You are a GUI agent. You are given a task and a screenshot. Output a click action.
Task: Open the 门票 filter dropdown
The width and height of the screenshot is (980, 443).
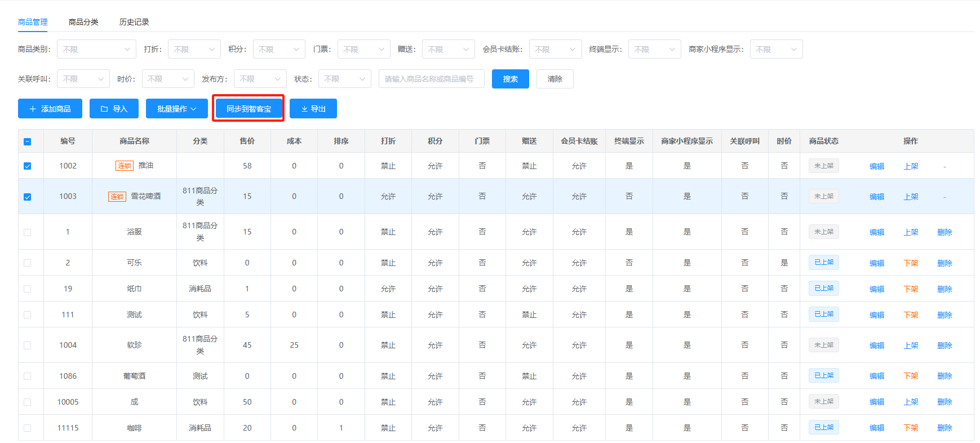[364, 49]
